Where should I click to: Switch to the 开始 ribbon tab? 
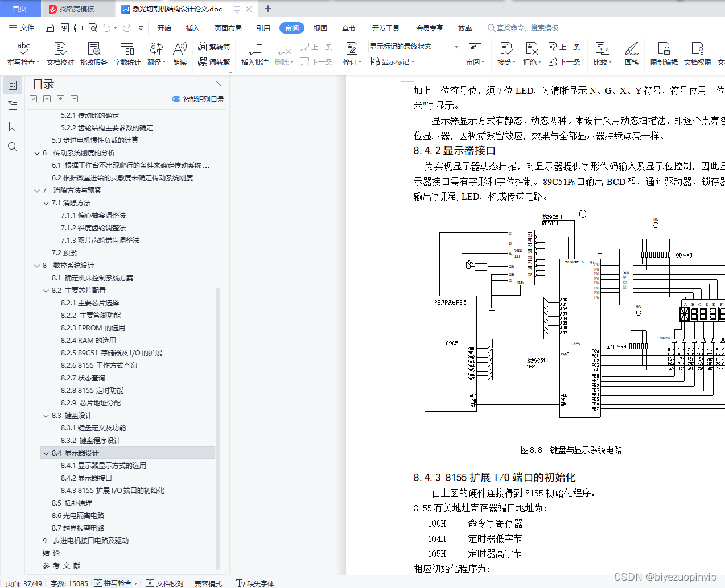pos(164,28)
